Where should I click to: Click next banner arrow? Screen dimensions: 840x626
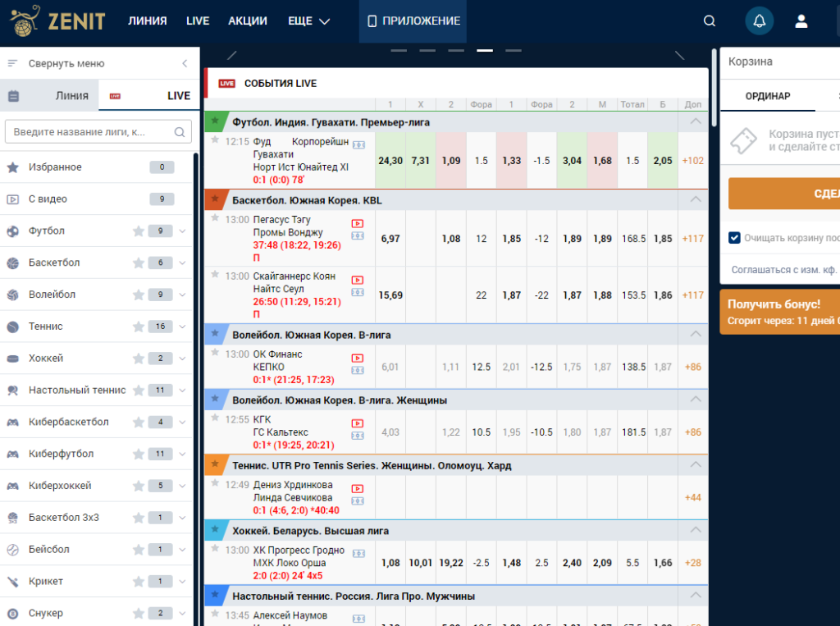pyautogui.click(x=679, y=55)
